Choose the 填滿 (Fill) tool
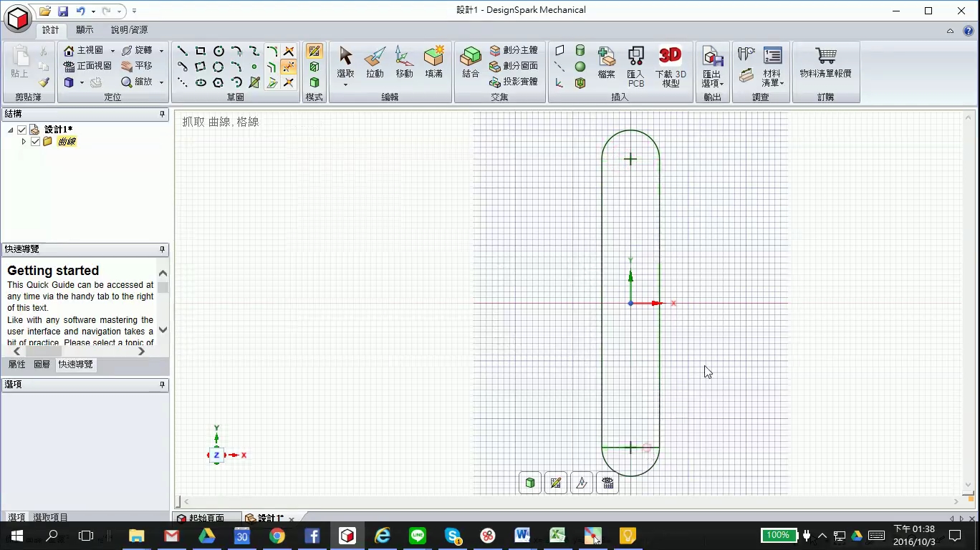 click(x=433, y=62)
